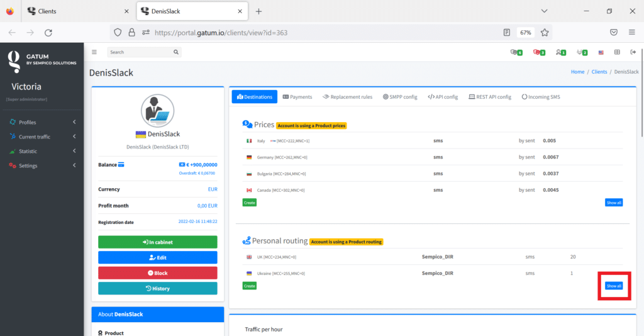Click the red Block button

pos(158,272)
